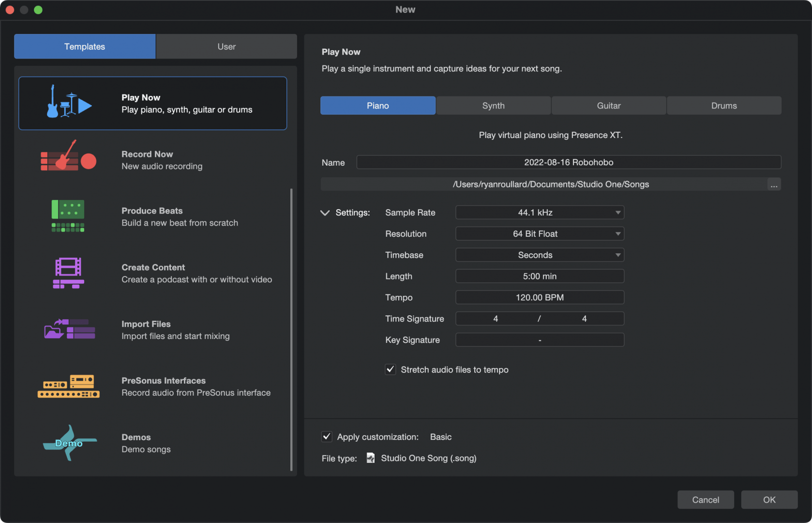Select the Synth instrument tab
The height and width of the screenshot is (523, 812).
[x=493, y=106]
